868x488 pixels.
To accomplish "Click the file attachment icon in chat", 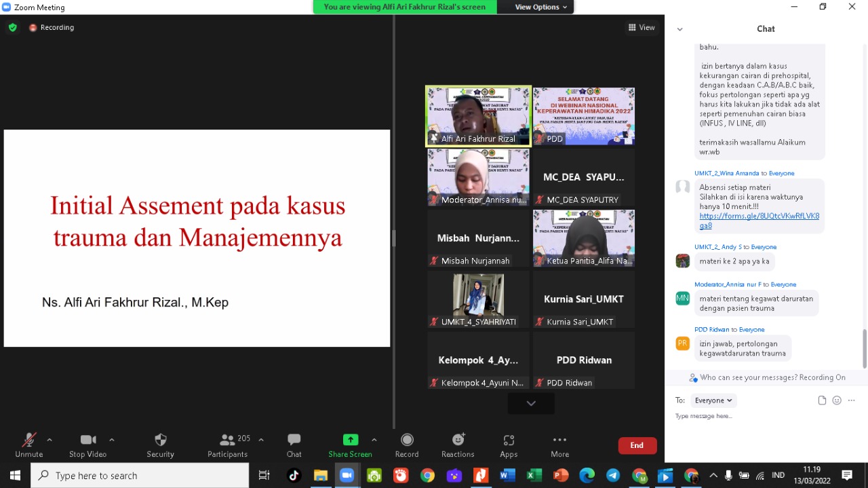I will pos(822,400).
